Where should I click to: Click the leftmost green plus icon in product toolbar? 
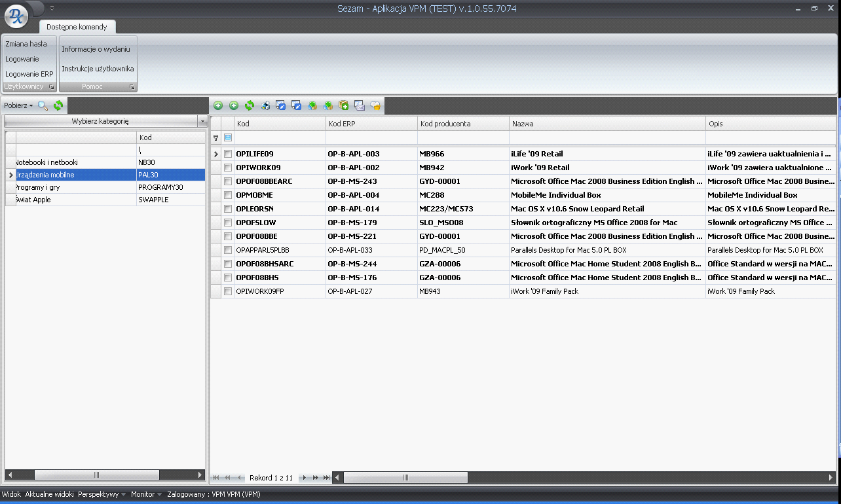coord(218,105)
